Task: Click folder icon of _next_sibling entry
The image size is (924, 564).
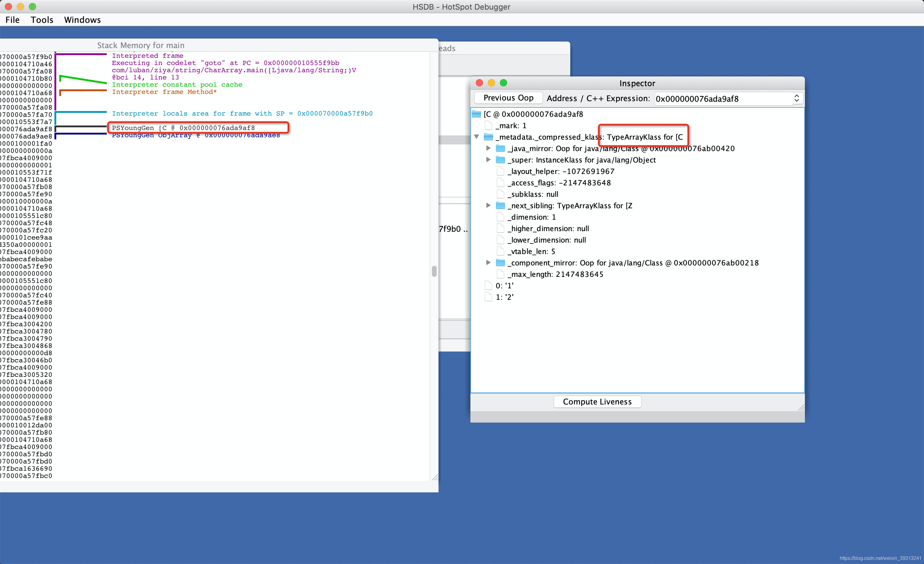Action: point(500,206)
